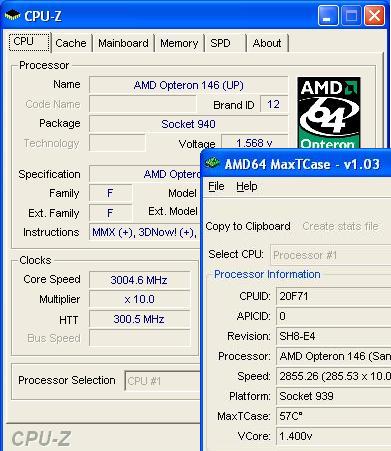Click the Package field Socket 940
Screen dimensions: 391x451
189,124
